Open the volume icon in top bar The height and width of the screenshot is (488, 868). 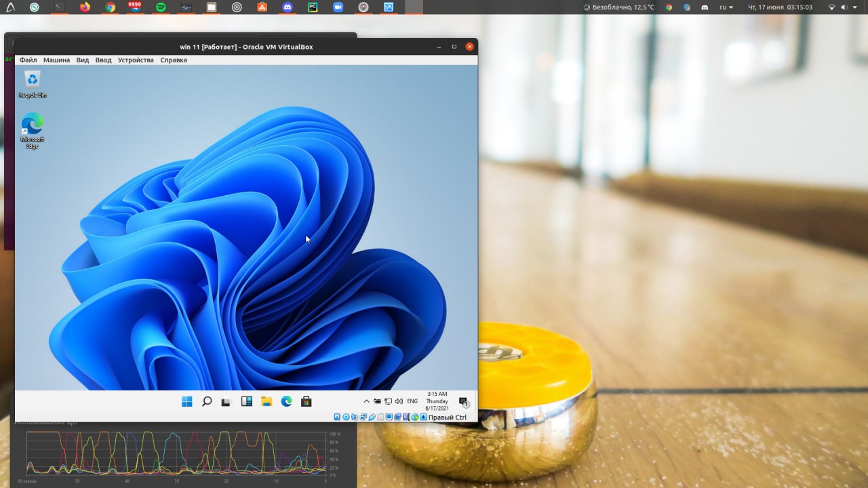point(844,7)
